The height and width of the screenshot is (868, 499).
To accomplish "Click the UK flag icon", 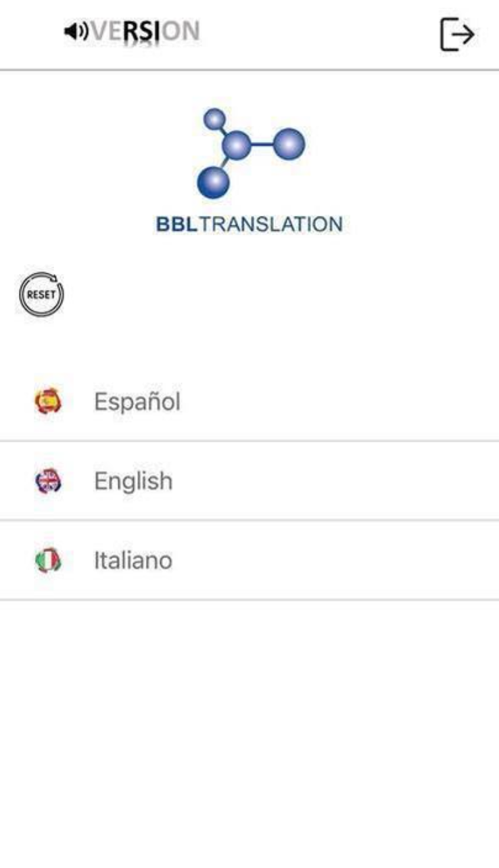I will click(x=47, y=481).
